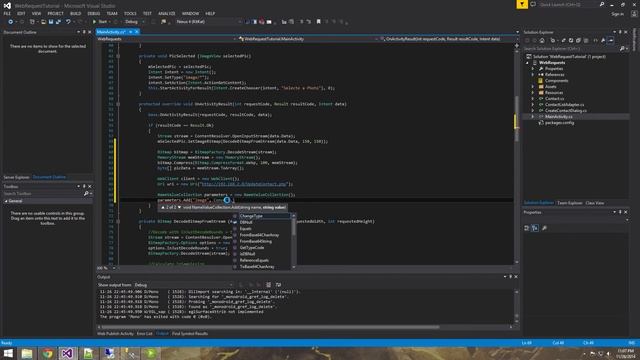Switch to the Team Explorer tab
Image resolution: width=640 pixels, height=360 pixels.
pos(570,203)
